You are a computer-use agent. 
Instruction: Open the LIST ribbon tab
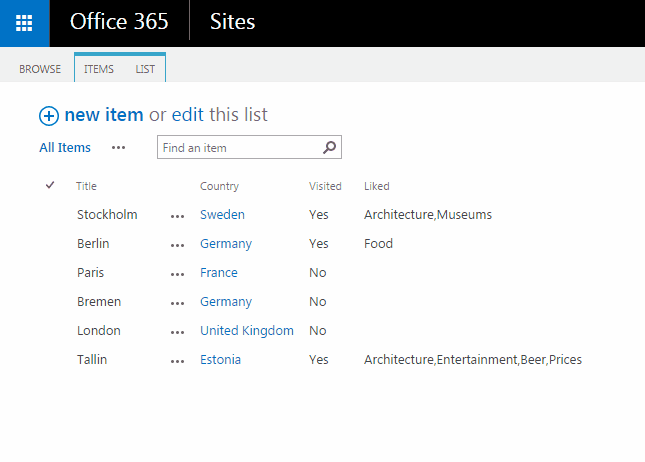pos(145,69)
